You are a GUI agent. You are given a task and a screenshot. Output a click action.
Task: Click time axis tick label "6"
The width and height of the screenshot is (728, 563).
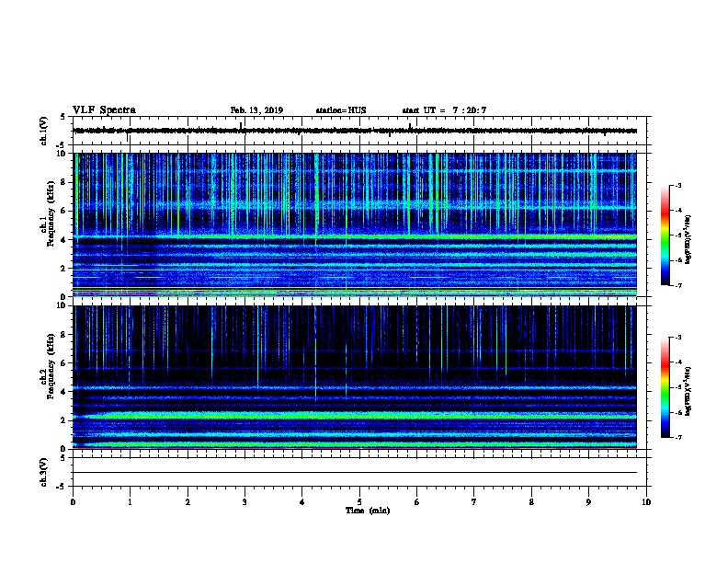(417, 502)
